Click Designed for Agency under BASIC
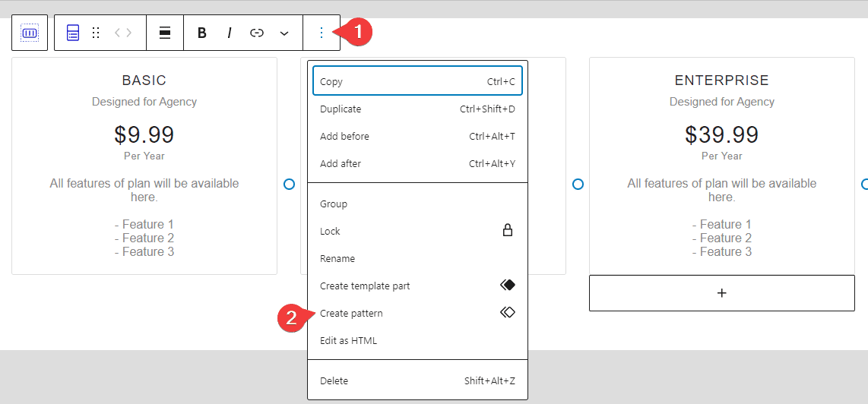Image resolution: width=868 pixels, height=404 pixels. click(x=144, y=102)
